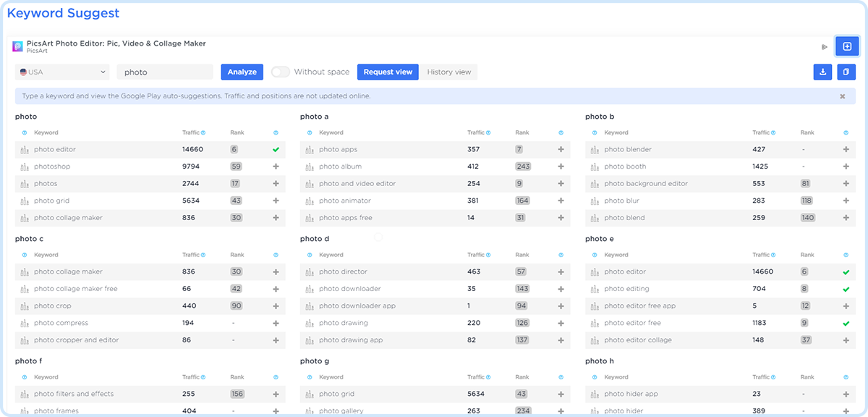Add 'photo apps' keyword via plus icon
The height and width of the screenshot is (417, 868).
point(561,150)
